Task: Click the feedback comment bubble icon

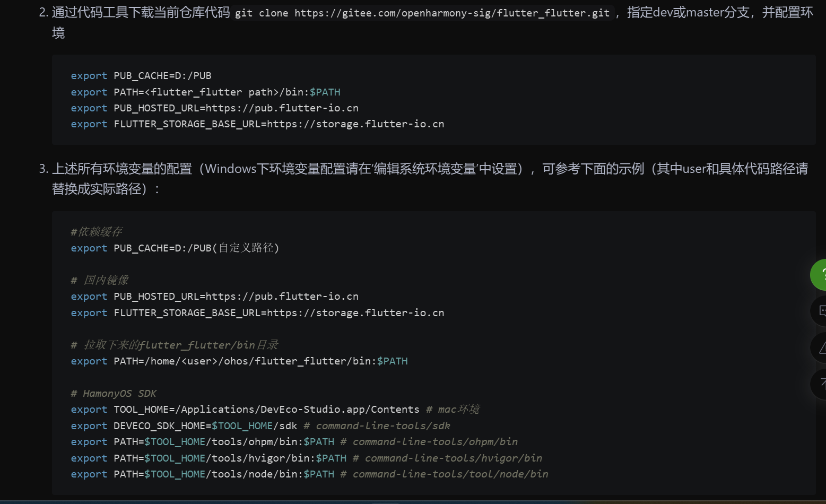Action: (821, 311)
